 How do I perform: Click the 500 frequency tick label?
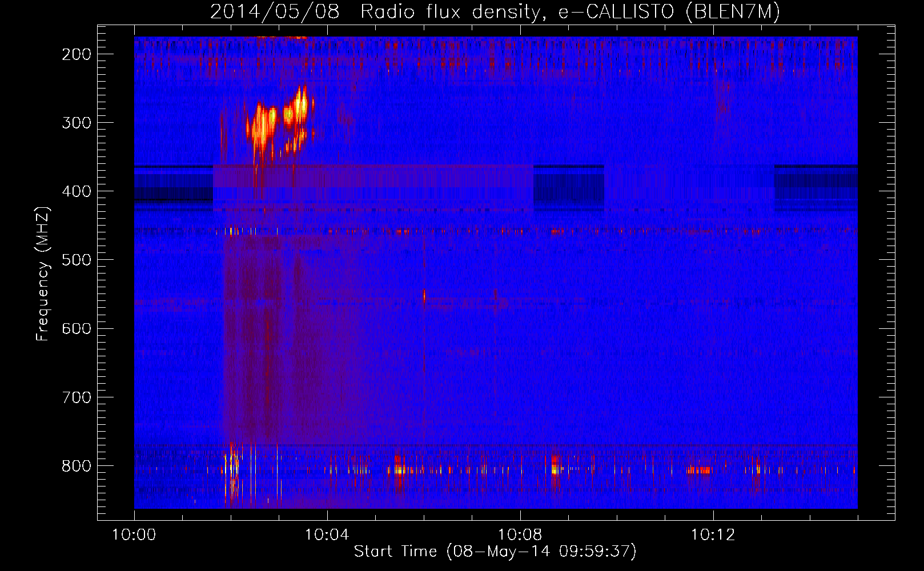77,260
